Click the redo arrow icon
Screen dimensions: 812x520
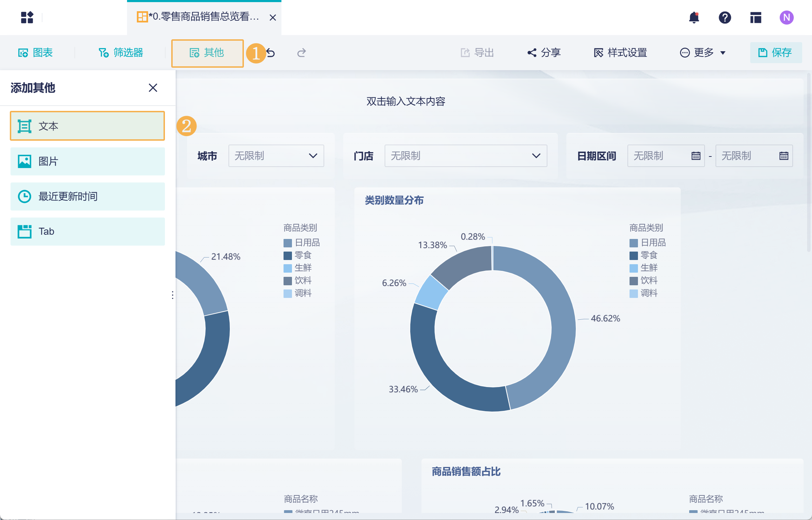coord(301,53)
